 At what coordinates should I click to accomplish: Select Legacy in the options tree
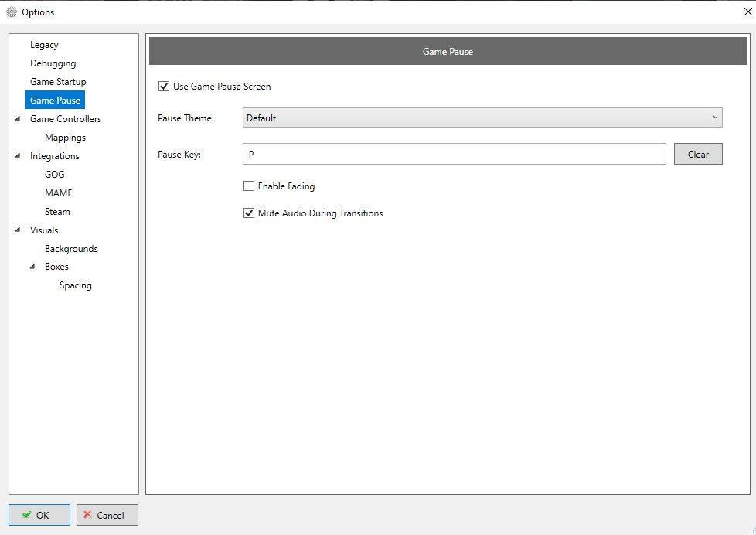point(44,45)
